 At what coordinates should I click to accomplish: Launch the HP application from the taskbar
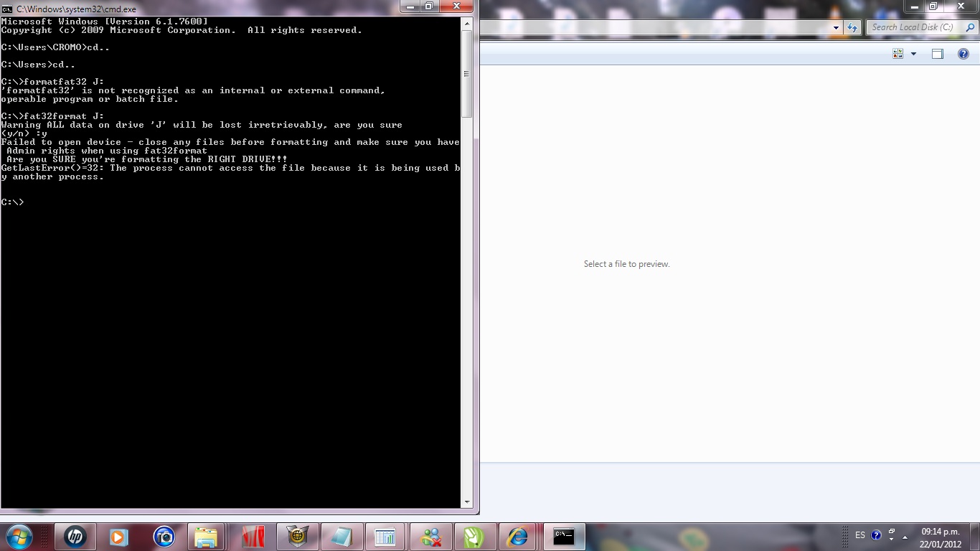[x=75, y=536]
